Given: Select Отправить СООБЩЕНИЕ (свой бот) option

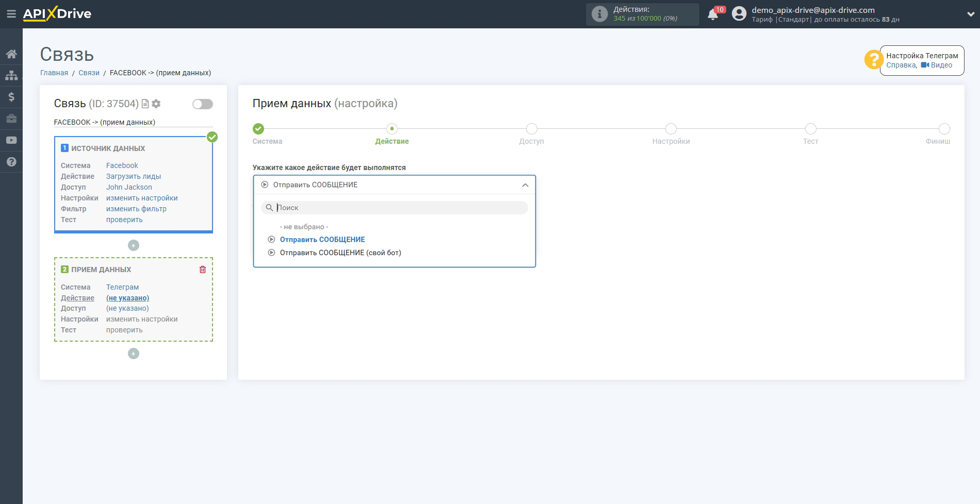Looking at the screenshot, I should coord(340,253).
